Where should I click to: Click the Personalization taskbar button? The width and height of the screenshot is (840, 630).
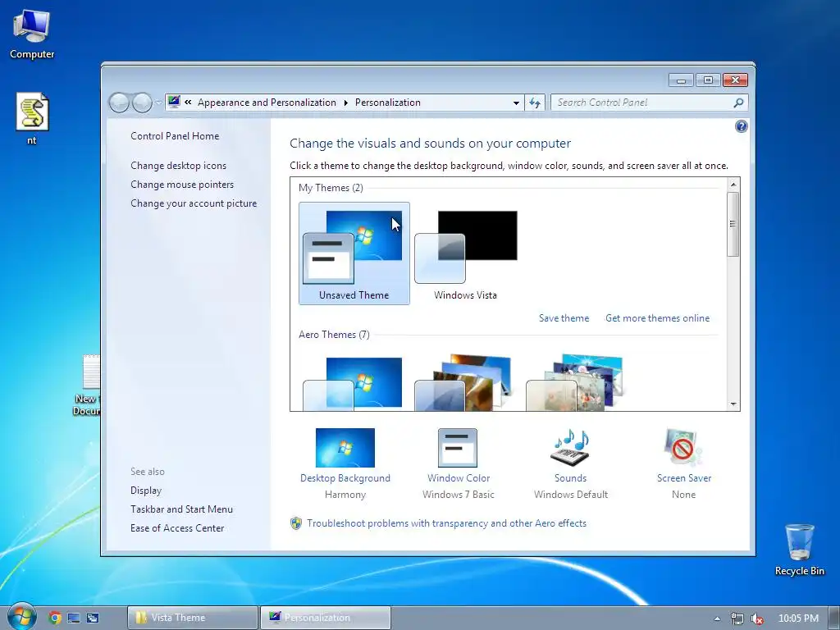(325, 618)
